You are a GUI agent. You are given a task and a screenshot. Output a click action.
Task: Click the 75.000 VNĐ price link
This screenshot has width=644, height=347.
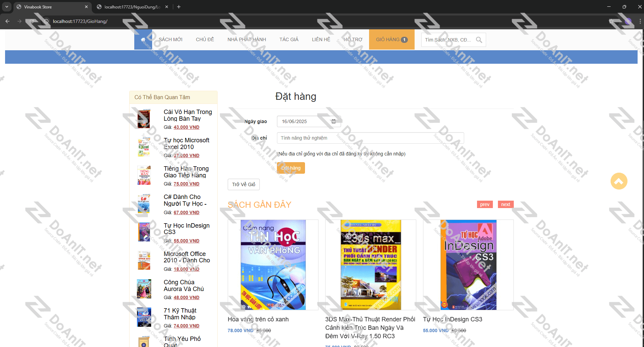[x=187, y=184]
